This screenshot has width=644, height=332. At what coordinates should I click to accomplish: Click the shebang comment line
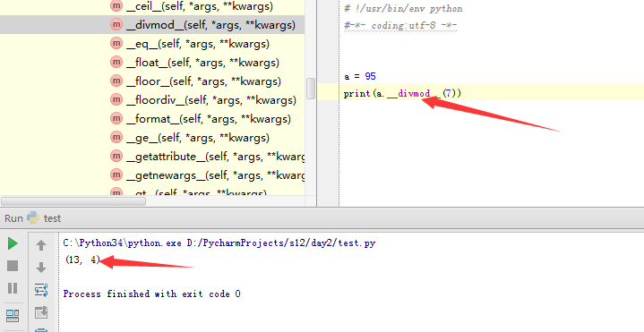[403, 9]
